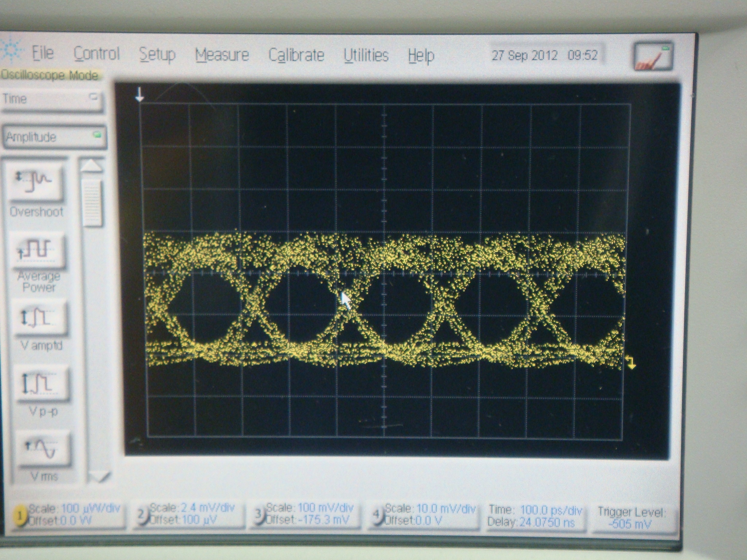Open the Help menu
Viewport: 747px width, 560px height.
click(x=421, y=56)
